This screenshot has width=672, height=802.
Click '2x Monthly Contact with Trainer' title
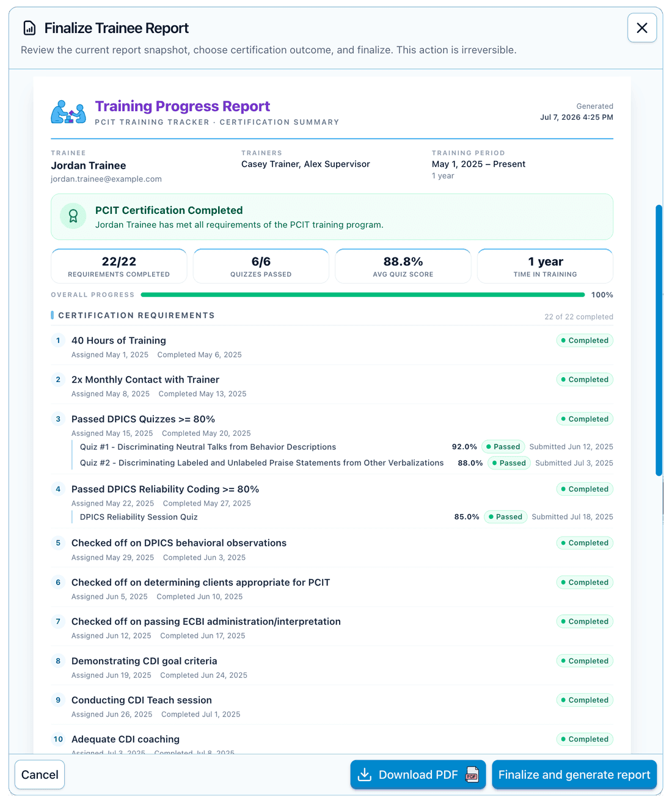coord(145,380)
